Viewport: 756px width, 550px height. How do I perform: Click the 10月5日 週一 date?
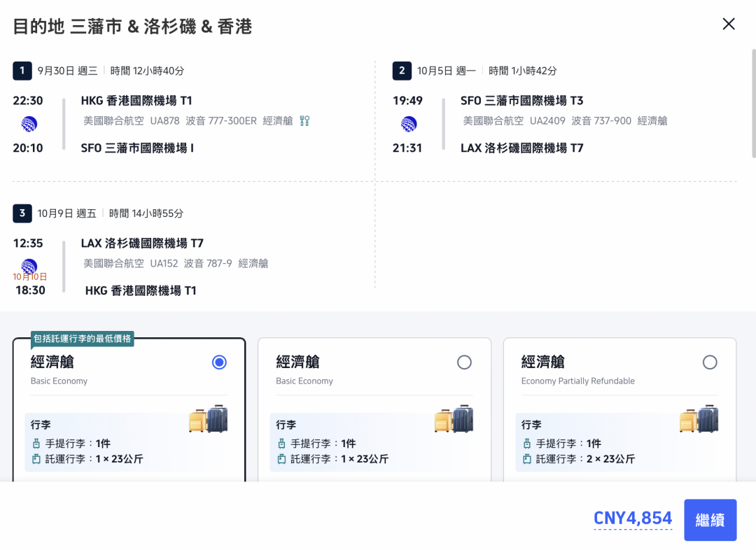point(447,71)
